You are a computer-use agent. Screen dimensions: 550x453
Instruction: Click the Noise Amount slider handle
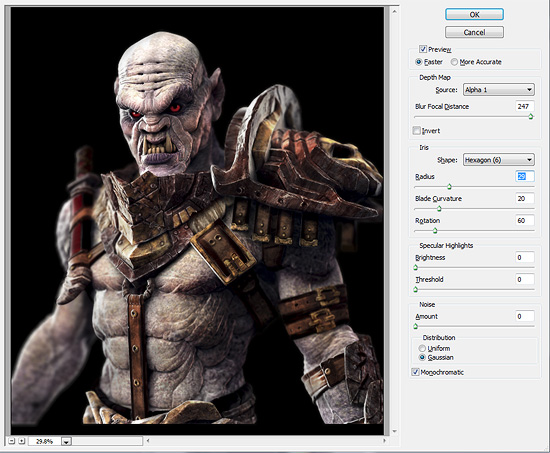(416, 326)
